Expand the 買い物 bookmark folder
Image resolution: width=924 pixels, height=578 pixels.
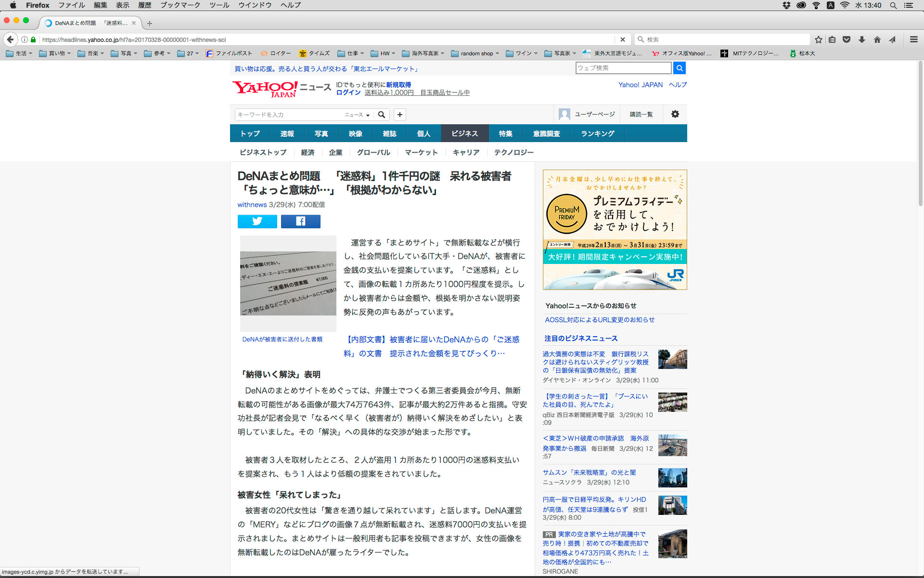pos(55,53)
